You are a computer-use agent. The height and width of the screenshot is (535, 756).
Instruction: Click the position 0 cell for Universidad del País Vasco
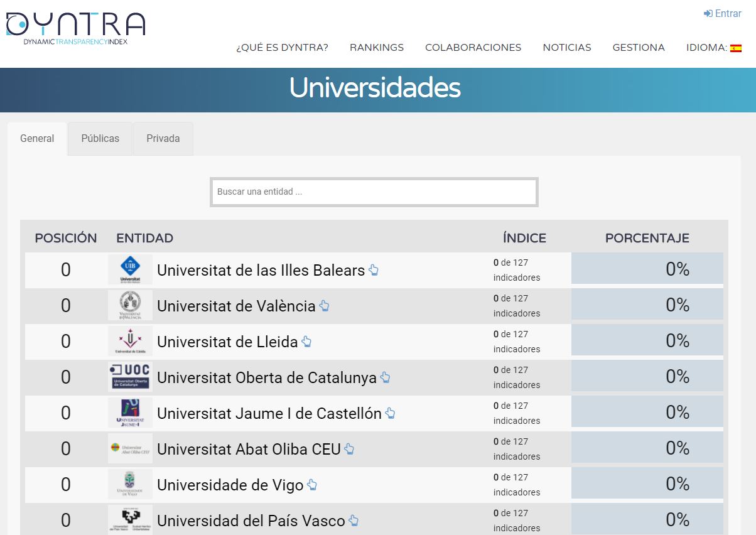(66, 521)
